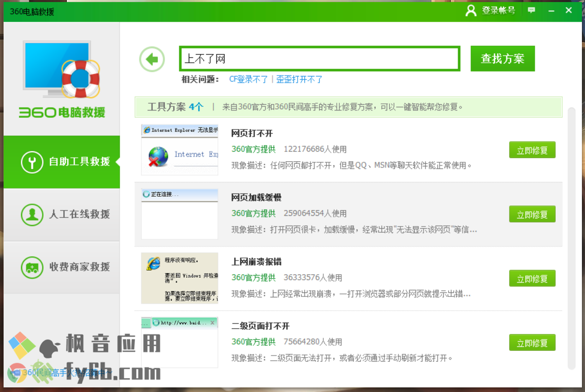585x392 pixels.
Task: Open related question 歪歪打开不了
Action: click(x=299, y=80)
